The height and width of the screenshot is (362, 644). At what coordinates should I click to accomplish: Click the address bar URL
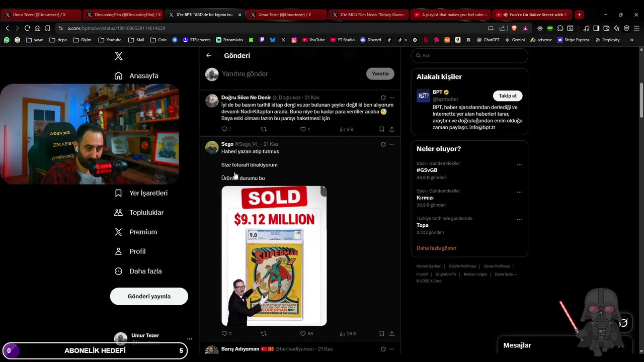[x=116, y=28]
